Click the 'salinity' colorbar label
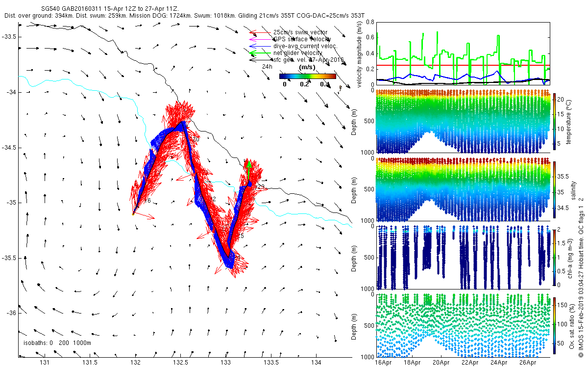Screen dimensions: 588x368 573,190
